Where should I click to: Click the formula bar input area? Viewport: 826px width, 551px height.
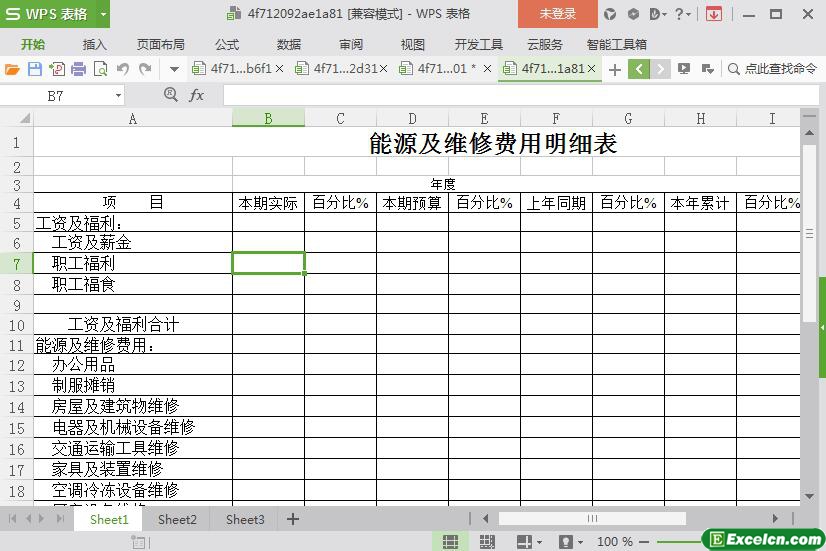pos(520,95)
